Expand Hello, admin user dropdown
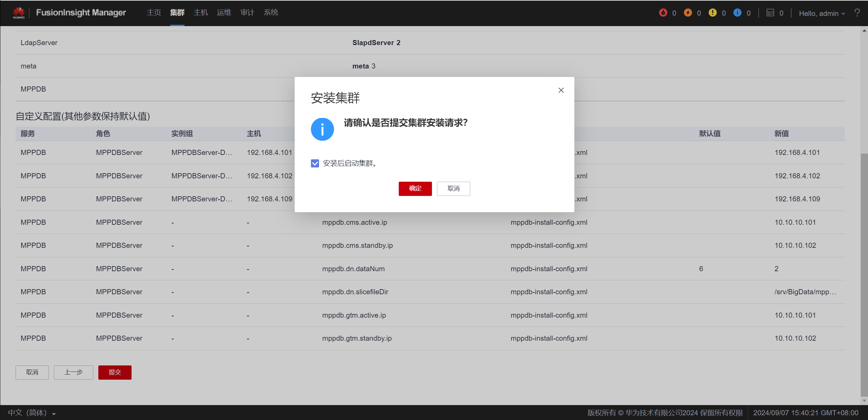This screenshot has width=868, height=420. point(822,13)
